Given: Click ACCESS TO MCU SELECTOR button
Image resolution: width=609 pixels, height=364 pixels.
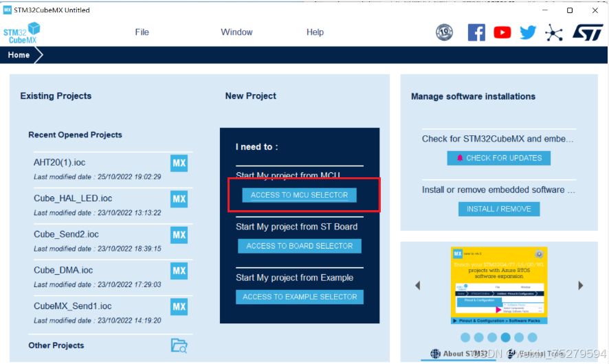Looking at the screenshot, I should (x=300, y=195).
